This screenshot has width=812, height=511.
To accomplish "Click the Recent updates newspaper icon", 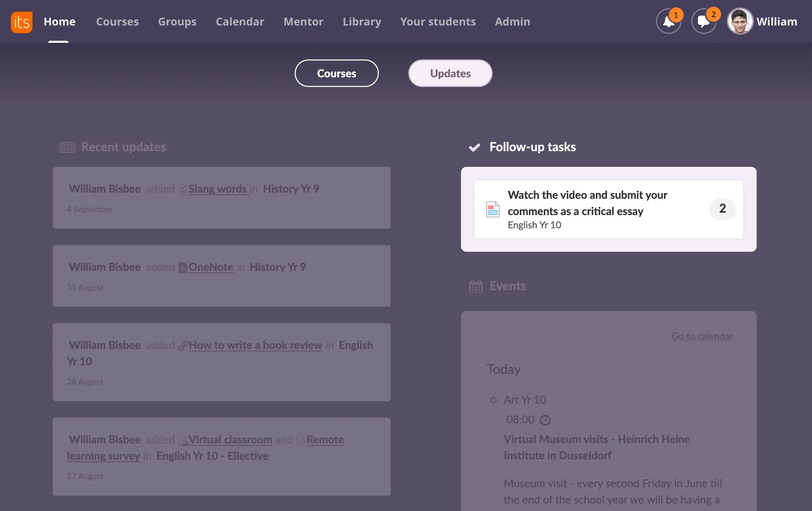I will [x=67, y=147].
